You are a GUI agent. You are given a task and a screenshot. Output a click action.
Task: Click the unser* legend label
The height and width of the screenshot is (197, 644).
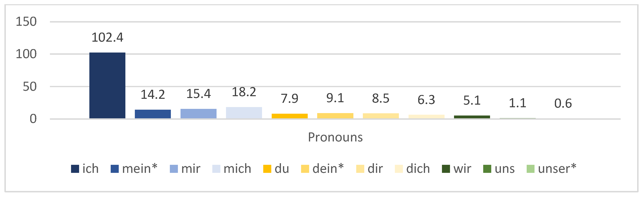[x=557, y=169]
